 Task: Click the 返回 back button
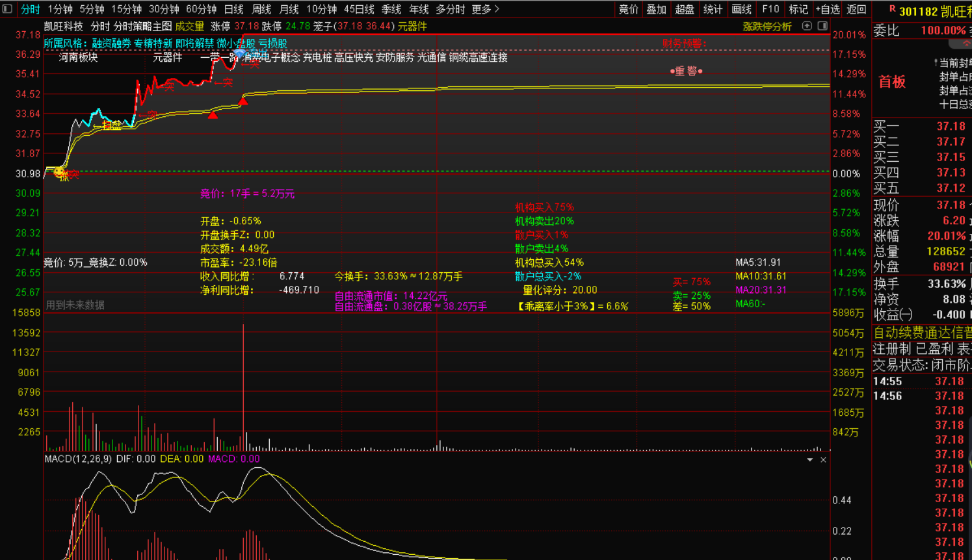click(856, 9)
